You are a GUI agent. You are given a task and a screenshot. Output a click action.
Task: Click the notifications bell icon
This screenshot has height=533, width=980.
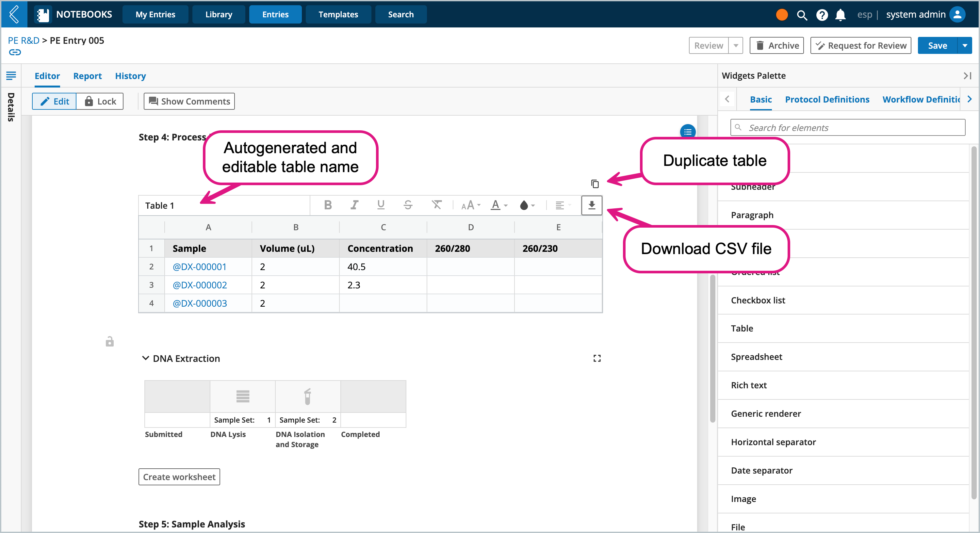click(840, 14)
